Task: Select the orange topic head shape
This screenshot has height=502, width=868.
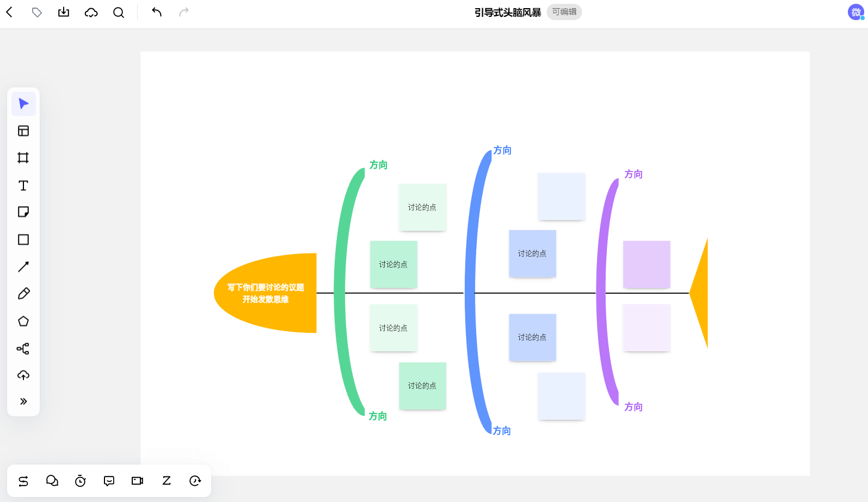Action: [x=265, y=293]
